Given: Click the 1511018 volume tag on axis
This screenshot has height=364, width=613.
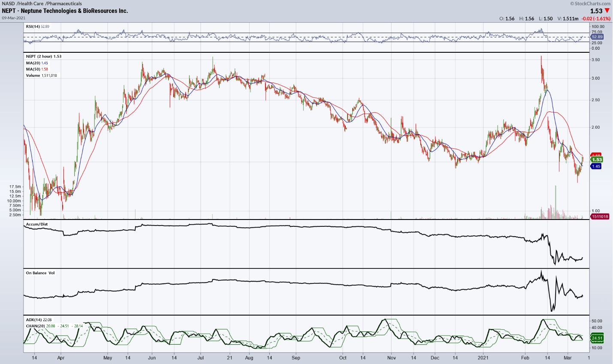Looking at the screenshot, I should click(x=600, y=217).
